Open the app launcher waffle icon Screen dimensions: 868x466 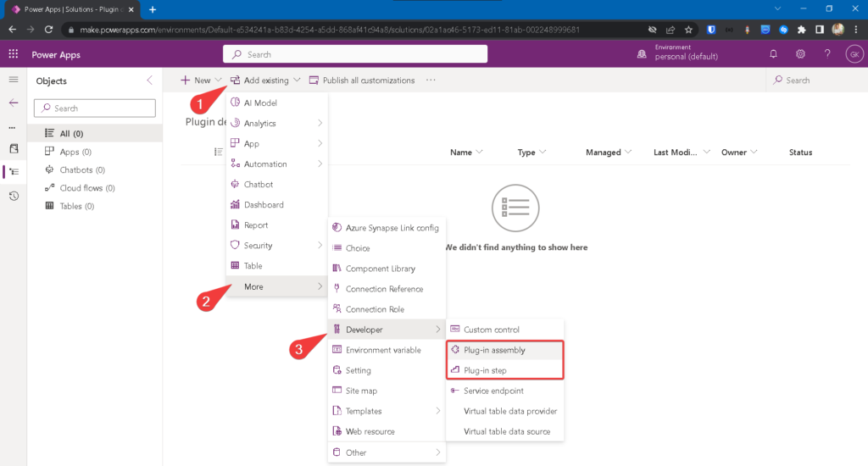point(13,54)
